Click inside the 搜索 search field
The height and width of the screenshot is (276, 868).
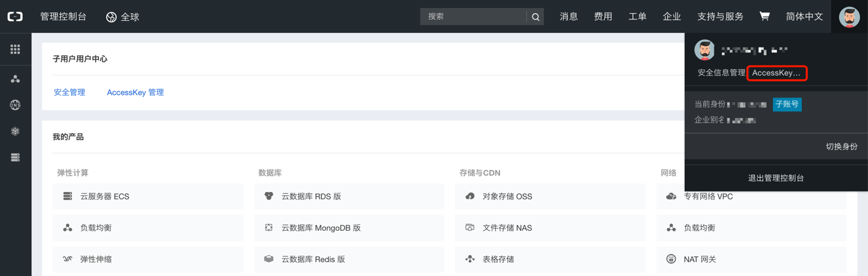(x=474, y=16)
